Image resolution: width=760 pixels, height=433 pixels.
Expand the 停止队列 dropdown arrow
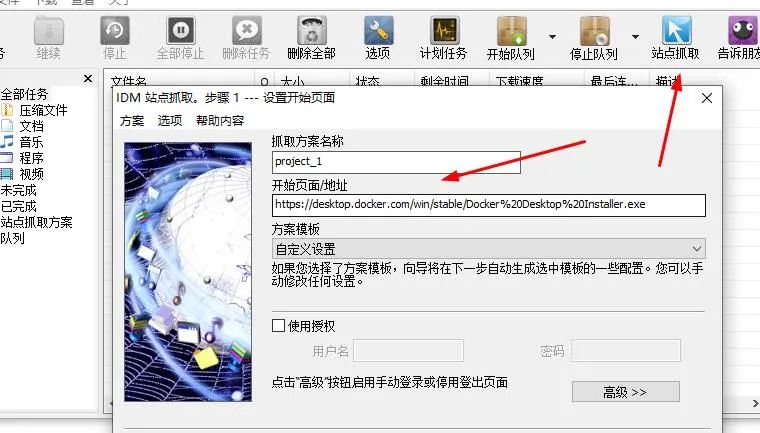pyautogui.click(x=635, y=36)
